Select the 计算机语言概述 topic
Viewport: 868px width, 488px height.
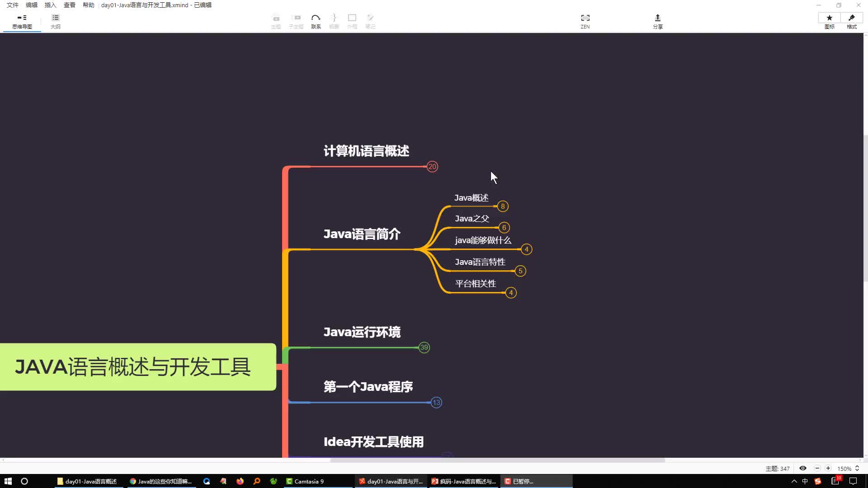(x=366, y=151)
